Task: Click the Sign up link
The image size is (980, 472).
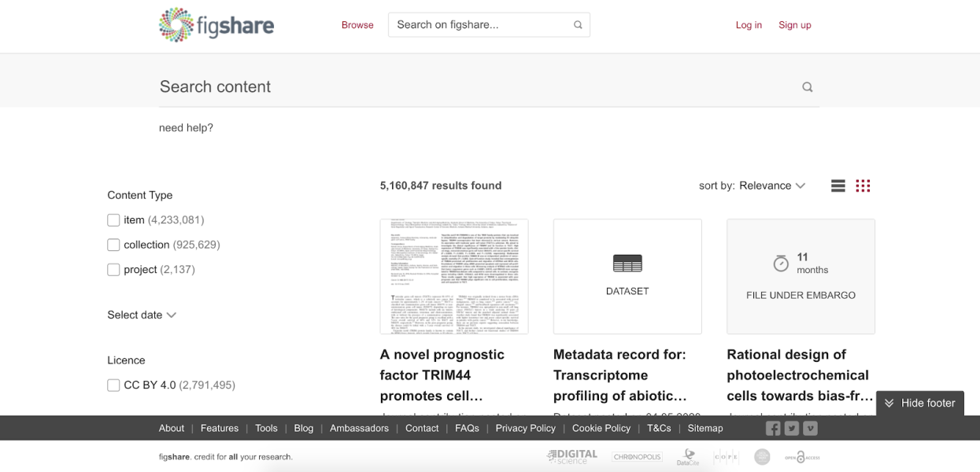Action: [x=794, y=25]
